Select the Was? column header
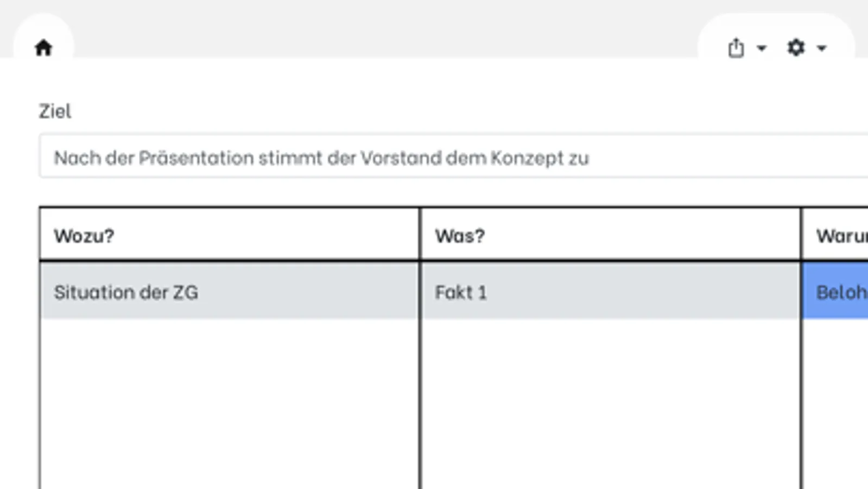 pos(459,236)
